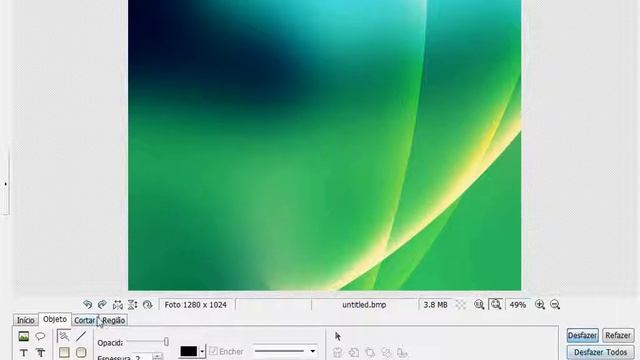
Task: Click the Desfazer button
Action: [582, 336]
